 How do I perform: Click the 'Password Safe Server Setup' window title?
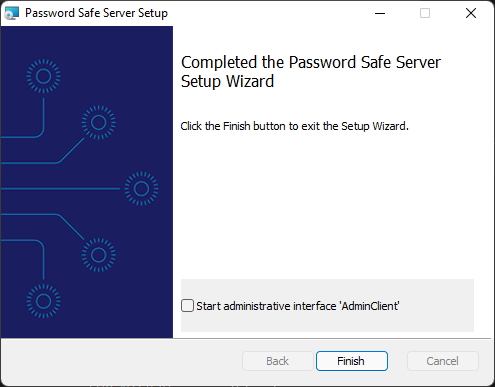tap(96, 13)
